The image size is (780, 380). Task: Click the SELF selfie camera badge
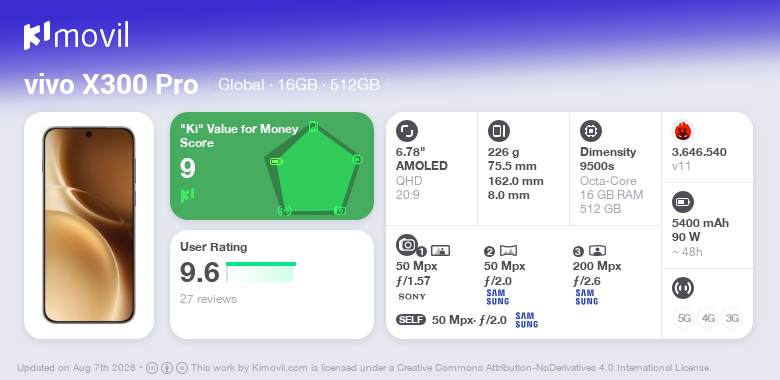coord(411,320)
